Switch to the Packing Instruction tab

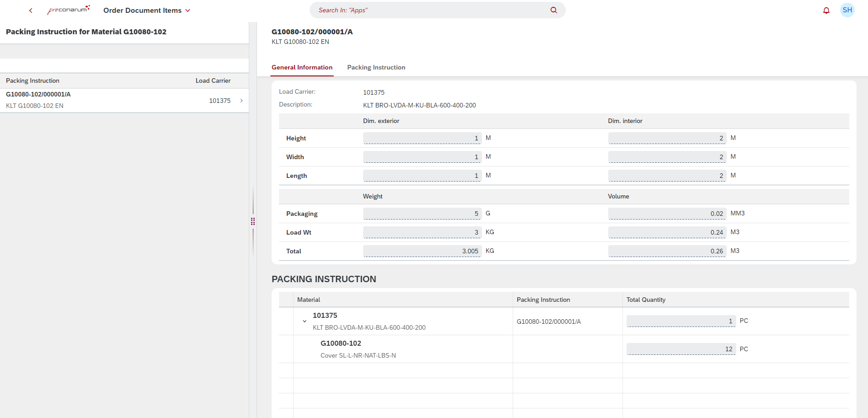[x=376, y=67]
